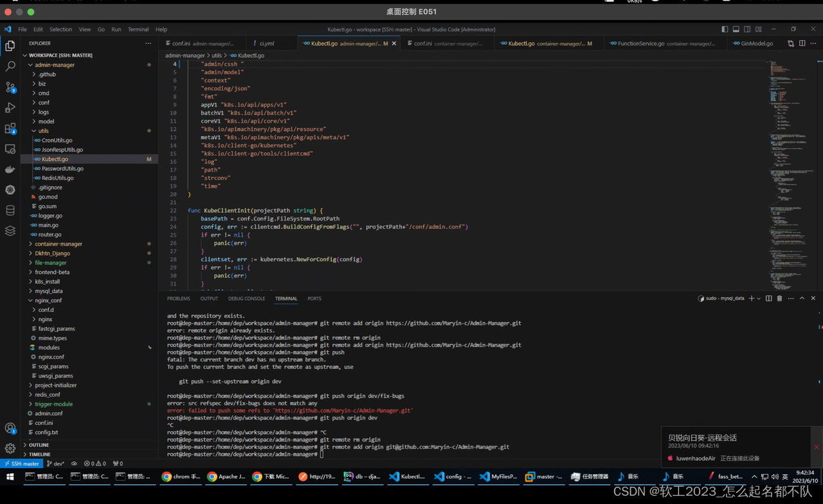The height and width of the screenshot is (504, 823).
Task: Click the code minimap on the right
Action: click(792, 174)
